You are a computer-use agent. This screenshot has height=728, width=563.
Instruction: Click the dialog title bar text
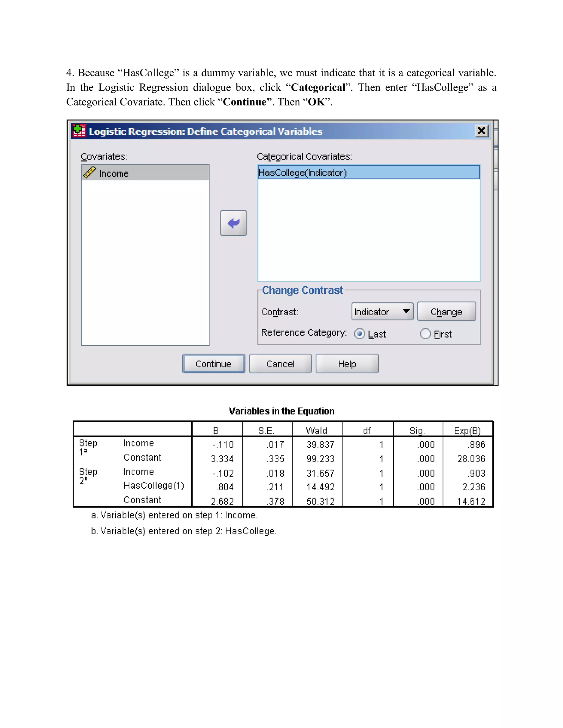(x=205, y=131)
